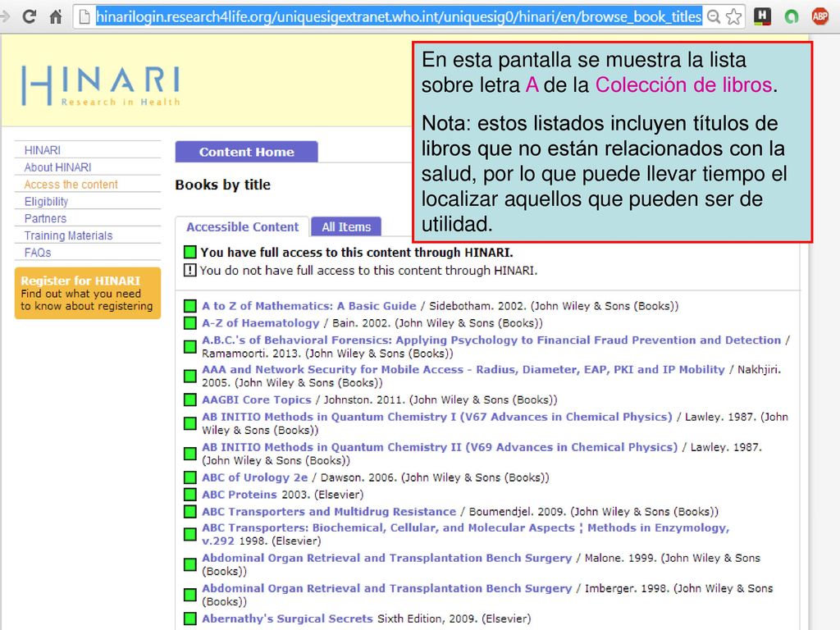Click the HINARI Research in Health logo
The width and height of the screenshot is (840, 630).
100,85
